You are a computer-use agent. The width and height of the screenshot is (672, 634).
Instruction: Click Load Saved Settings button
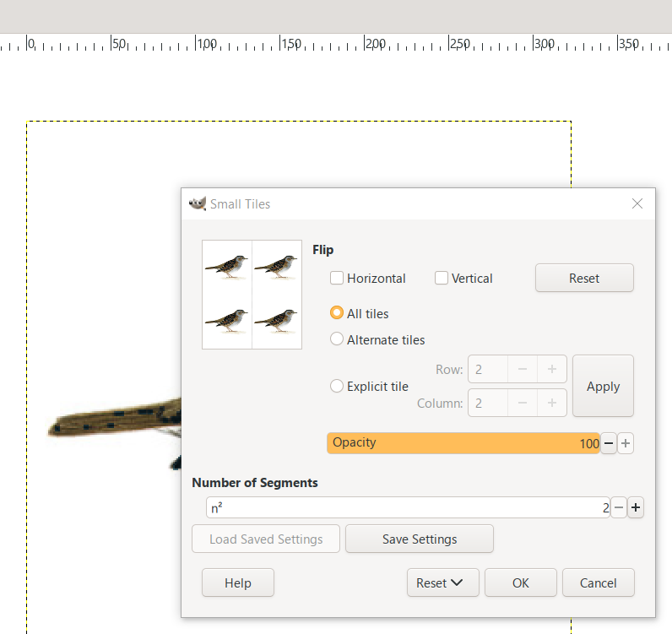(x=266, y=539)
